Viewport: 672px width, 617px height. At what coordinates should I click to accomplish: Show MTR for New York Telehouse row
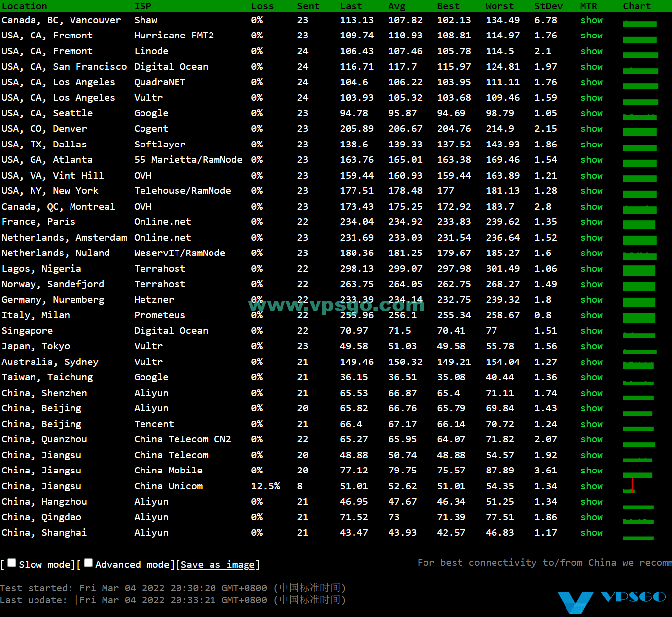pos(592,191)
